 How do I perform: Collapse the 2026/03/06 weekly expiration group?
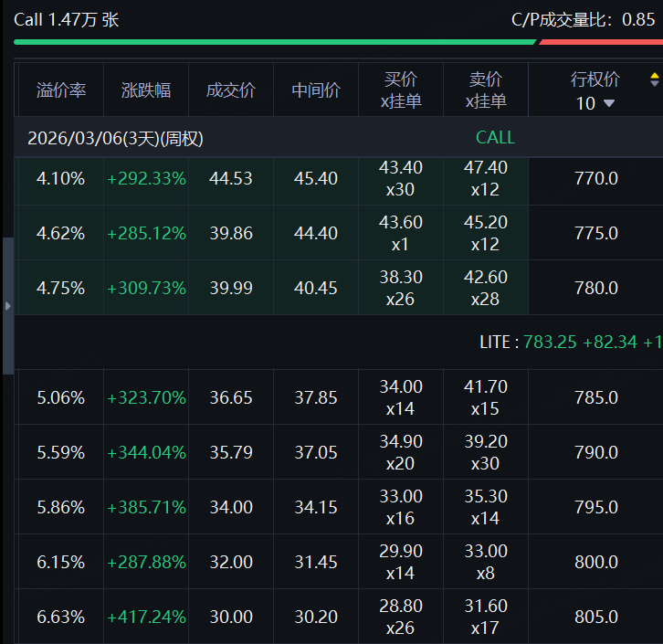[x=115, y=138]
